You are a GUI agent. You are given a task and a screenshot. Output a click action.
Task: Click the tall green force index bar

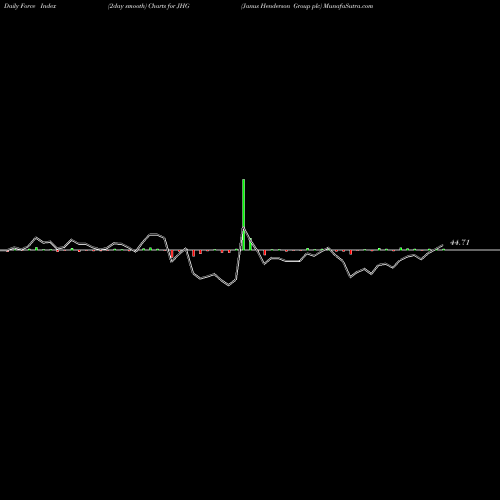coord(244,214)
